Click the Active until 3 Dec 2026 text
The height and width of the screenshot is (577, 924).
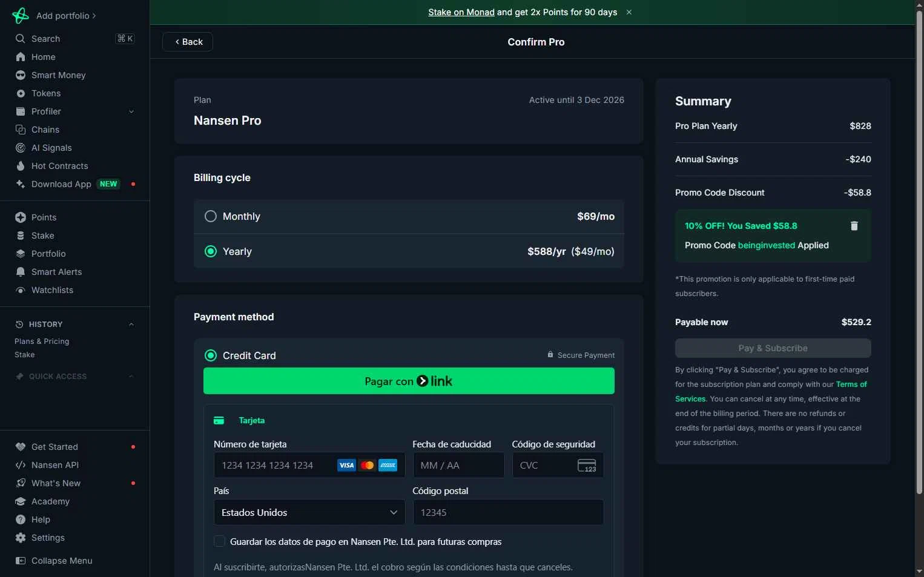click(576, 100)
